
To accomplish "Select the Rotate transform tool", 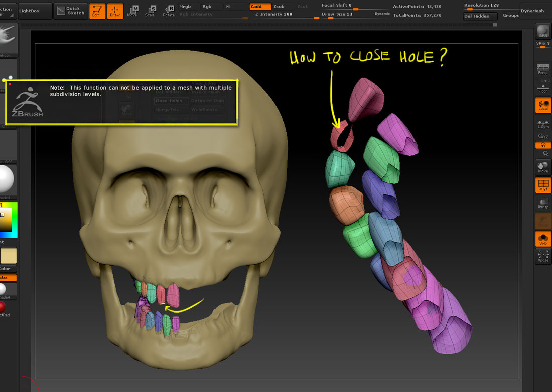I will 169,11.
